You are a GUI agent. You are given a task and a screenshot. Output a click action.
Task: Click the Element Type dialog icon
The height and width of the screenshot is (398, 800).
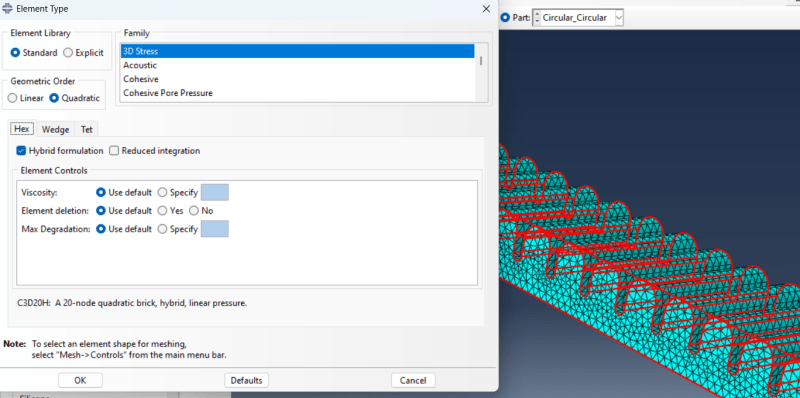(x=8, y=9)
